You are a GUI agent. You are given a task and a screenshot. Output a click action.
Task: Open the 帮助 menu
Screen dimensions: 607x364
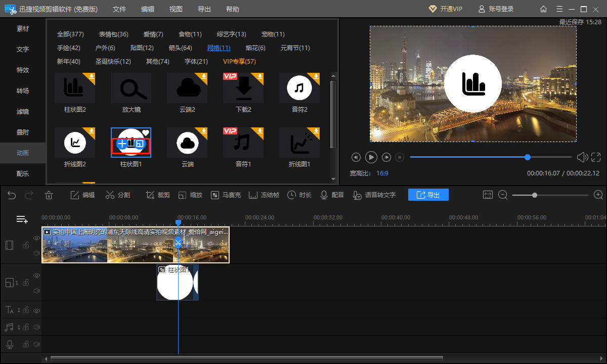tap(233, 9)
